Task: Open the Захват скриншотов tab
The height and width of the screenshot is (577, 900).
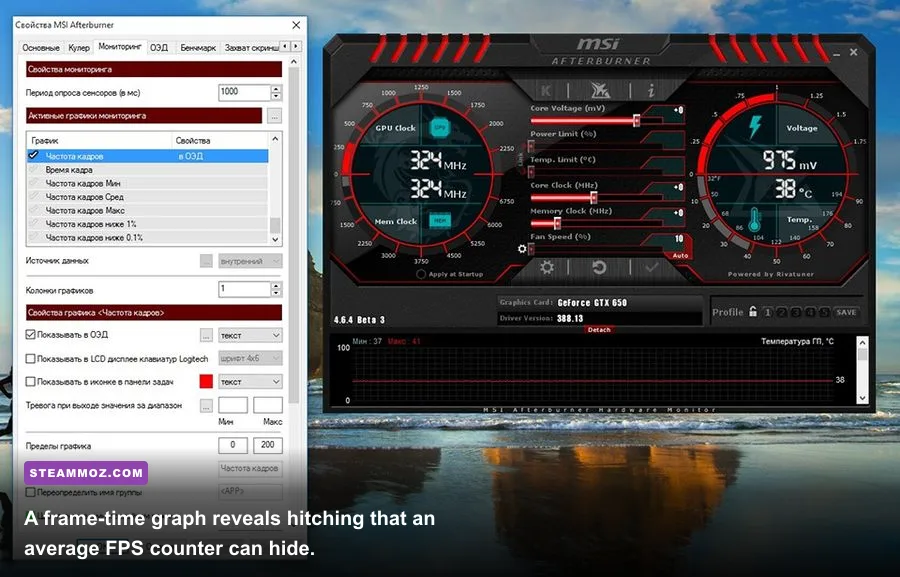Action: click(251, 48)
